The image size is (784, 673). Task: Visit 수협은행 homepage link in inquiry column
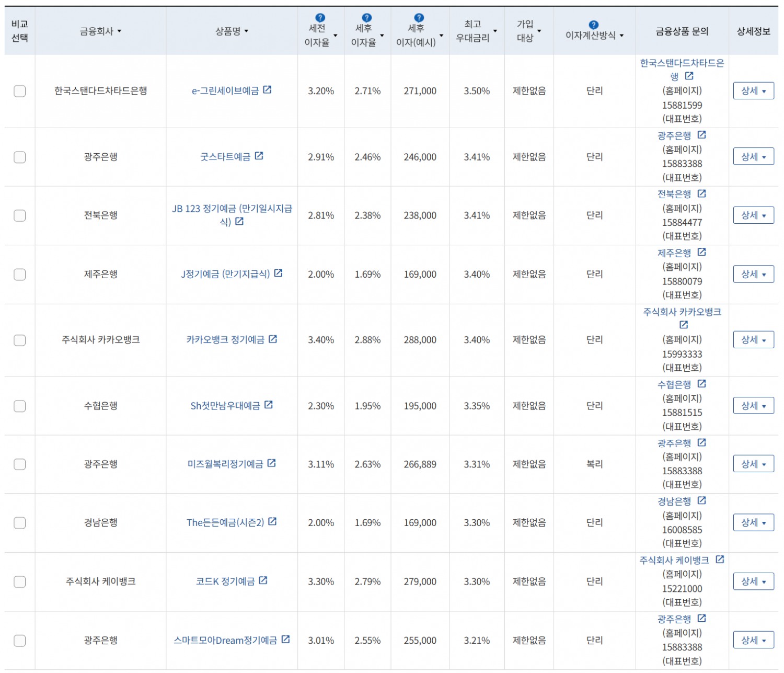674,385
